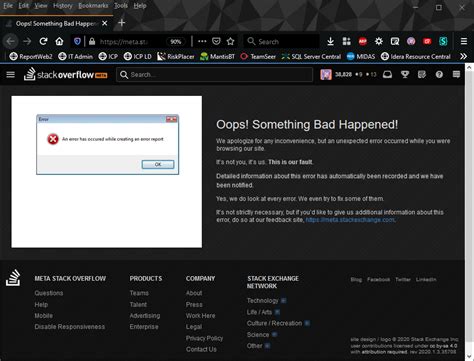The image size is (474, 361).
Task: Open the IT Admin bookmark
Action: click(x=75, y=56)
